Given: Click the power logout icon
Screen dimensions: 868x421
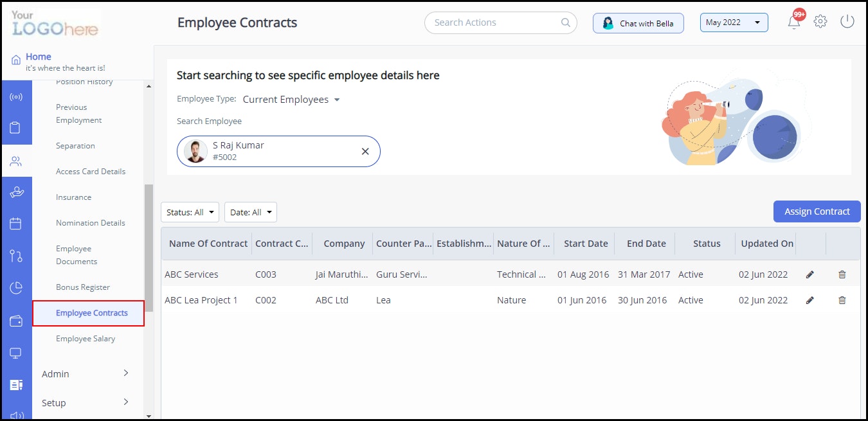Looking at the screenshot, I should (x=847, y=21).
